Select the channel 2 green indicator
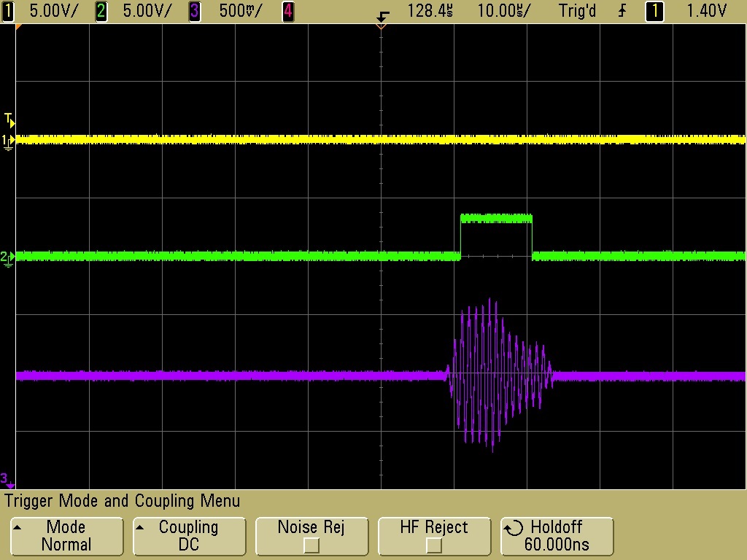 [x=101, y=11]
